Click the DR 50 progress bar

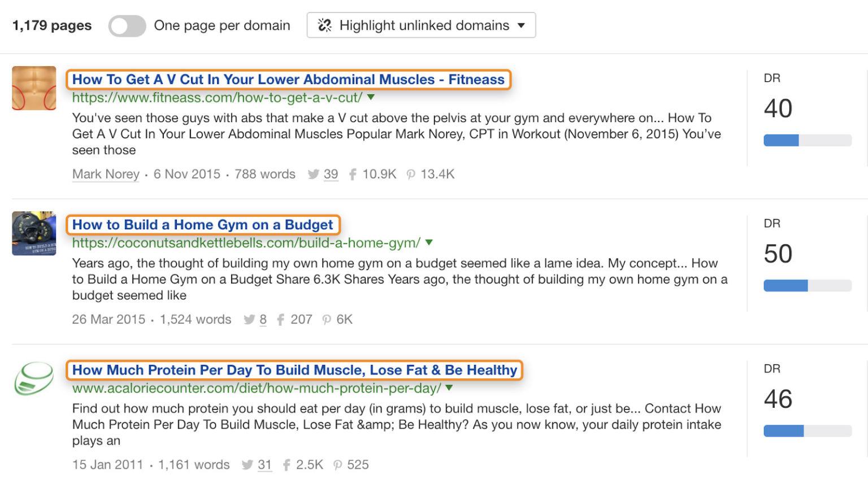coord(807,285)
